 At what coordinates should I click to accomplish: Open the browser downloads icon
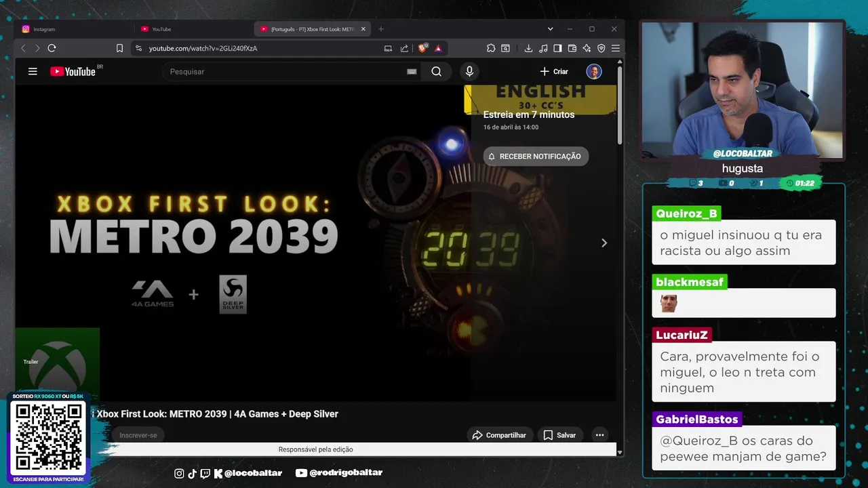pos(528,48)
